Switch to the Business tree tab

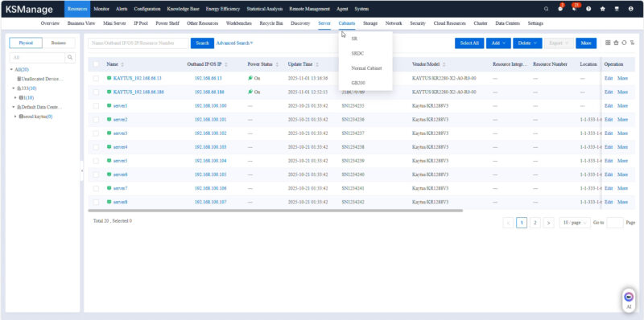pos(59,43)
